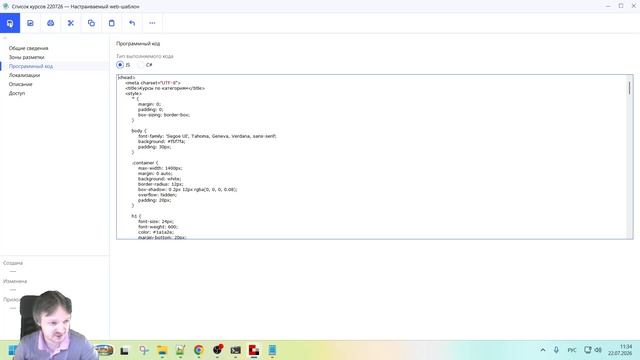640x360 pixels.
Task: Open the three-dots more actions menu
Action: [x=152, y=23]
